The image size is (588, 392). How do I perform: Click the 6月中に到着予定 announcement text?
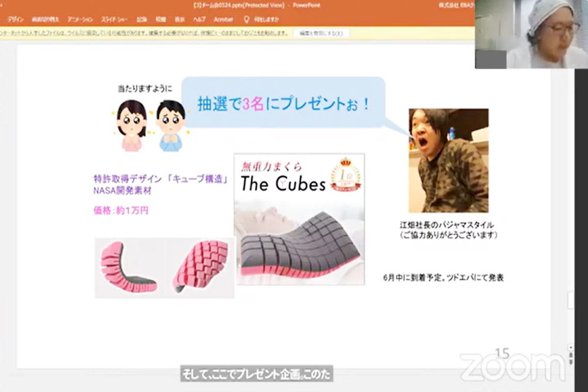443,278
